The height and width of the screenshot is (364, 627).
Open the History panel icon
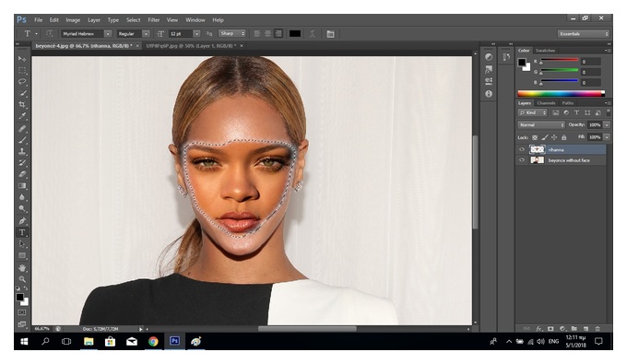pyautogui.click(x=506, y=57)
